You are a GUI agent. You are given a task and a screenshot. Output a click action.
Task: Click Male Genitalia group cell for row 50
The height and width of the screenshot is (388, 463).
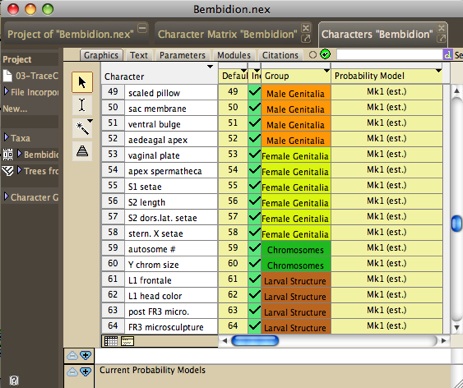point(296,108)
